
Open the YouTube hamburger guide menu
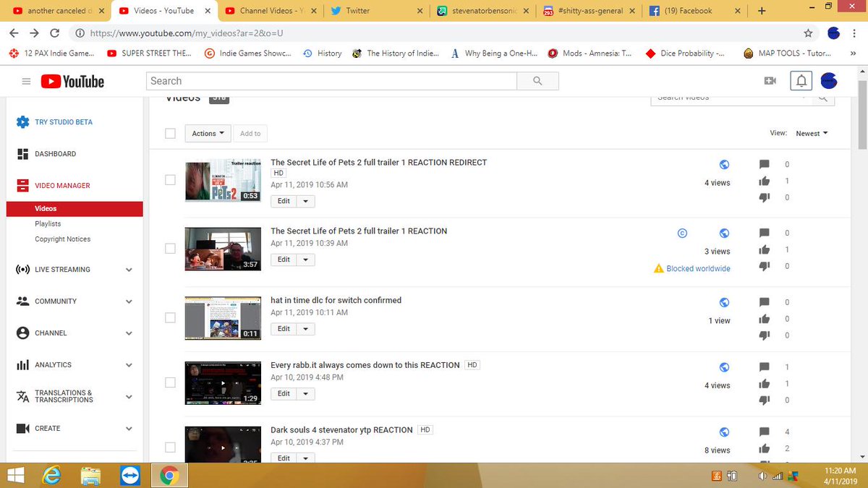tap(26, 82)
